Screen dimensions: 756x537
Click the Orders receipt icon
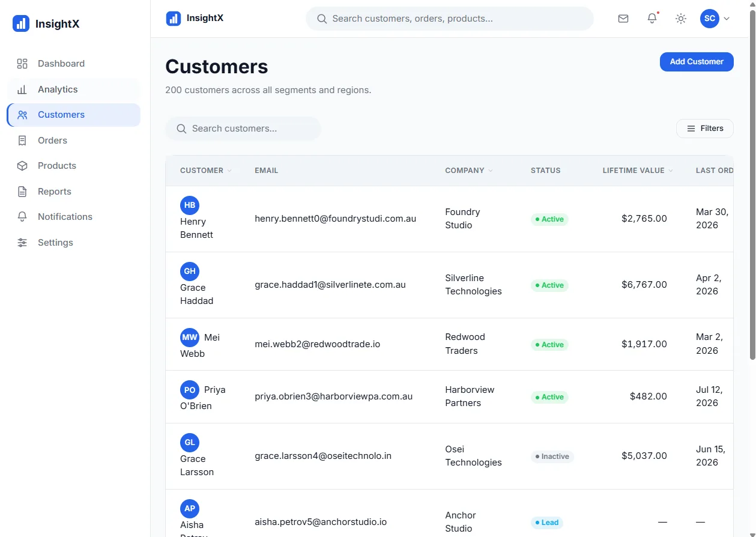(22, 141)
